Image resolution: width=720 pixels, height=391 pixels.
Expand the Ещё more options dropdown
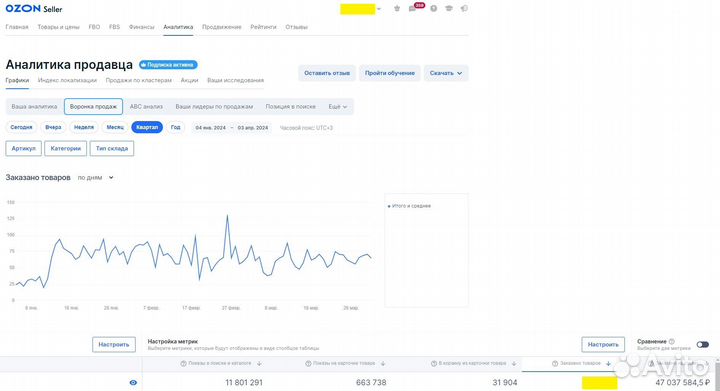(338, 106)
